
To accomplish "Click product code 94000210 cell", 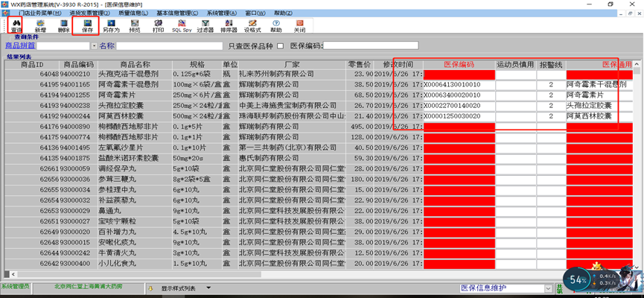I will click(x=78, y=74).
